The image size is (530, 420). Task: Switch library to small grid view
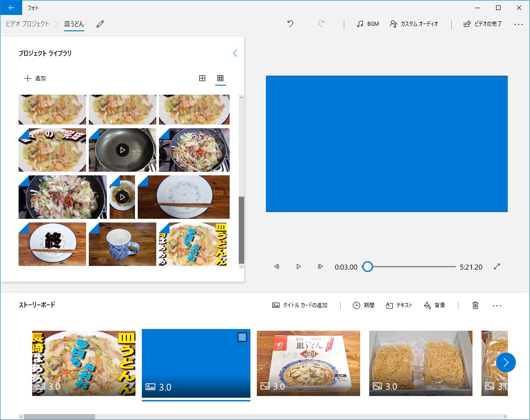click(x=221, y=78)
